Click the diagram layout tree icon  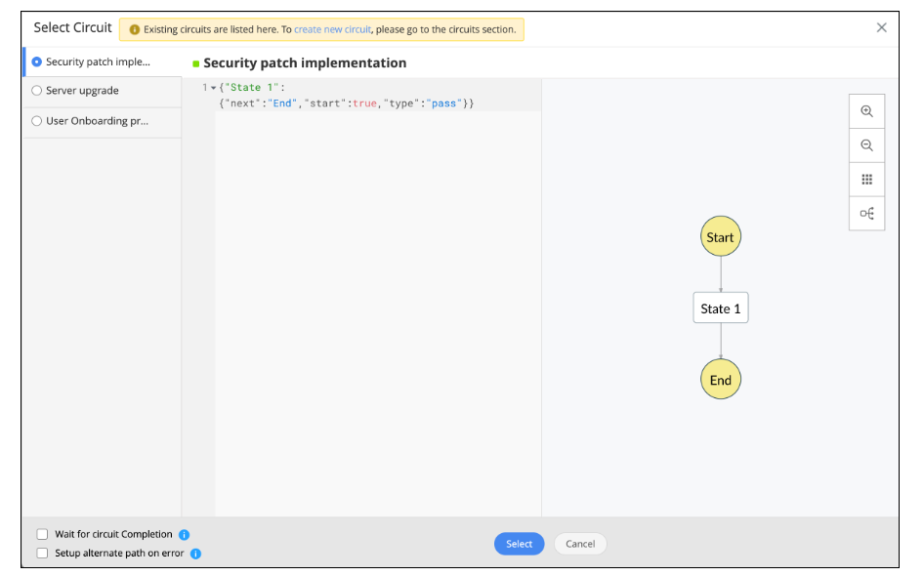(x=866, y=213)
